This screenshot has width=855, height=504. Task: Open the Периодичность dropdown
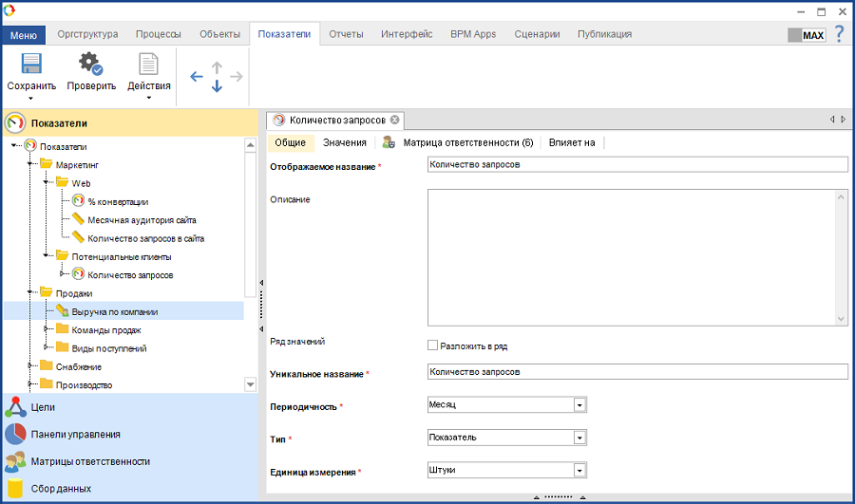[x=579, y=405]
